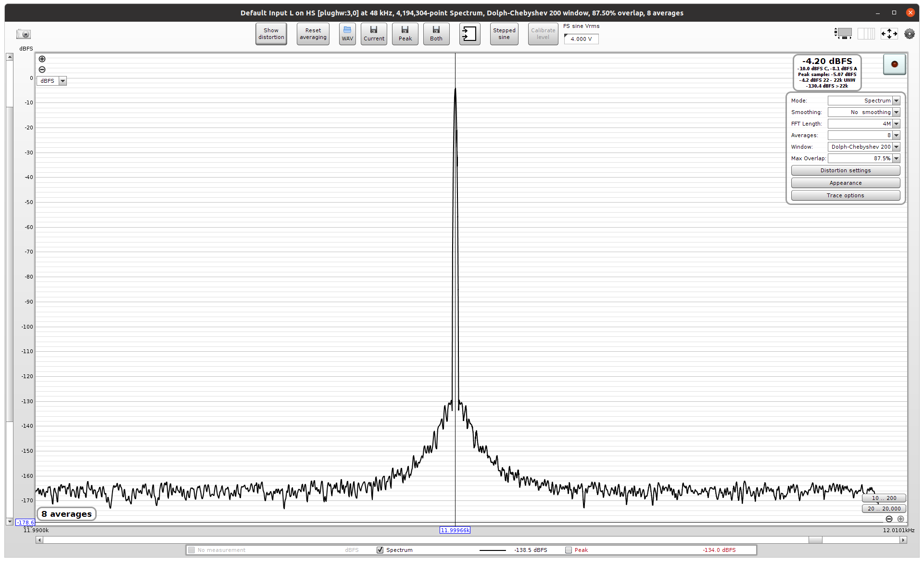Click the camera capture icon

click(23, 34)
